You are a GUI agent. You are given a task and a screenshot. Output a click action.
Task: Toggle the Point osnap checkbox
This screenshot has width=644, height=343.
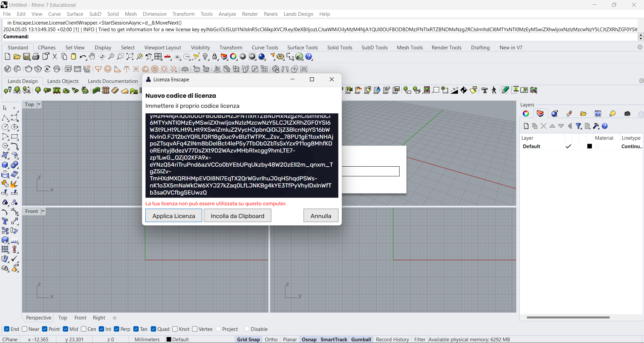coord(45,329)
